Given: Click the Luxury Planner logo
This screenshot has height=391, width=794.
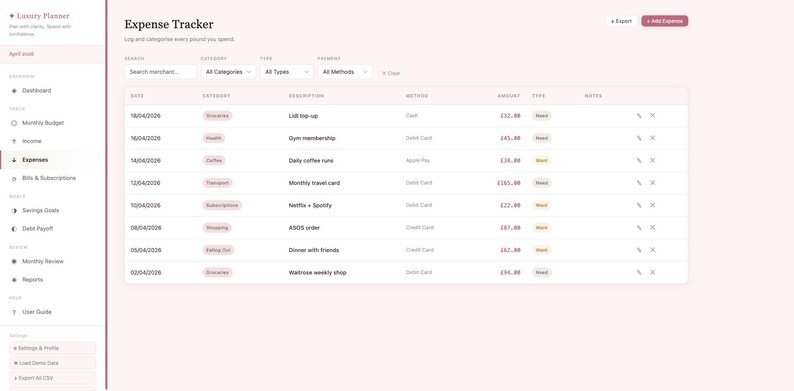Looking at the screenshot, I should pyautogui.click(x=39, y=16).
